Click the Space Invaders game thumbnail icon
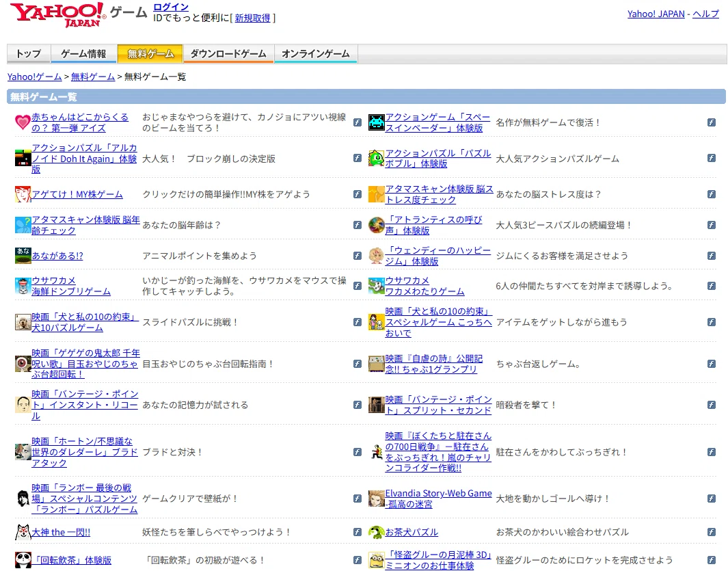Viewport: 728px width, 571px height. tap(377, 122)
